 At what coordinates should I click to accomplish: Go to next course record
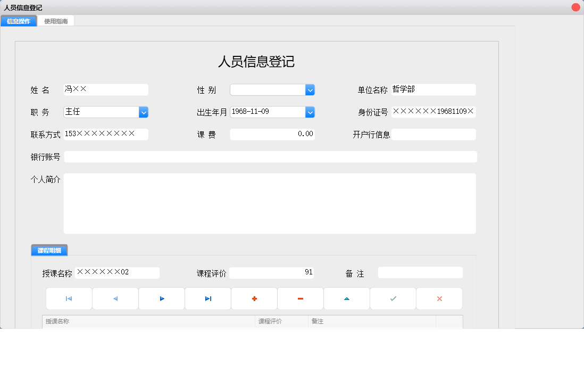pos(161,298)
